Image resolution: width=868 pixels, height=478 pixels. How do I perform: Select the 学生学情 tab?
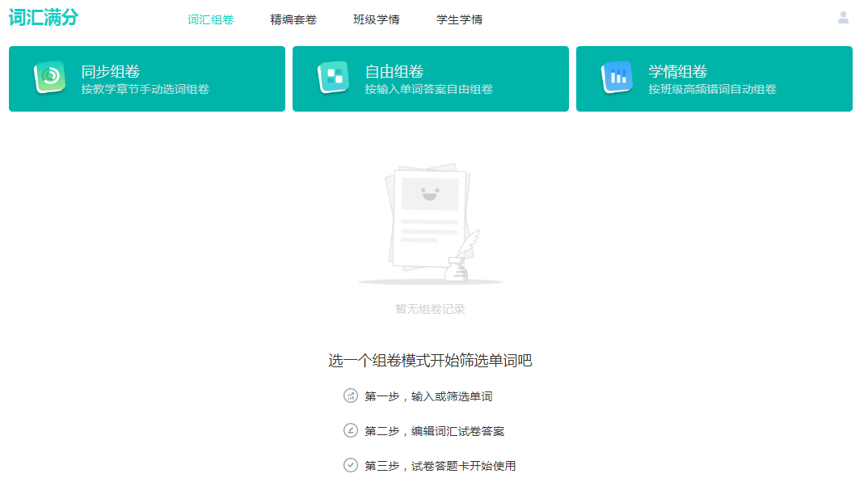pyautogui.click(x=460, y=19)
